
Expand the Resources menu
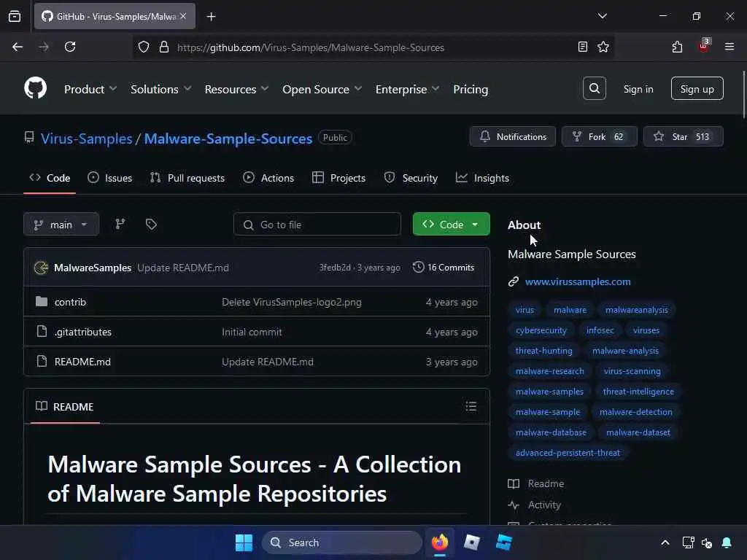pyautogui.click(x=237, y=89)
